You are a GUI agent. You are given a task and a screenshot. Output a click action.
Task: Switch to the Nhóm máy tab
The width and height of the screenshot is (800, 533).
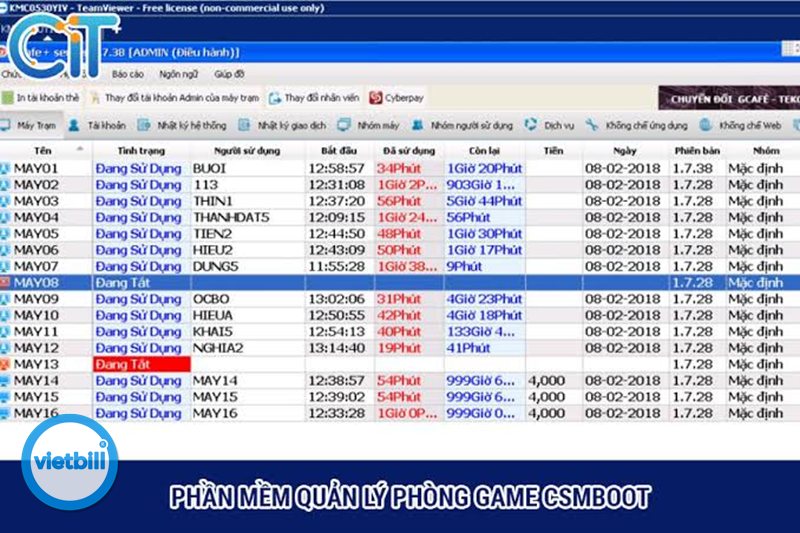point(368,125)
